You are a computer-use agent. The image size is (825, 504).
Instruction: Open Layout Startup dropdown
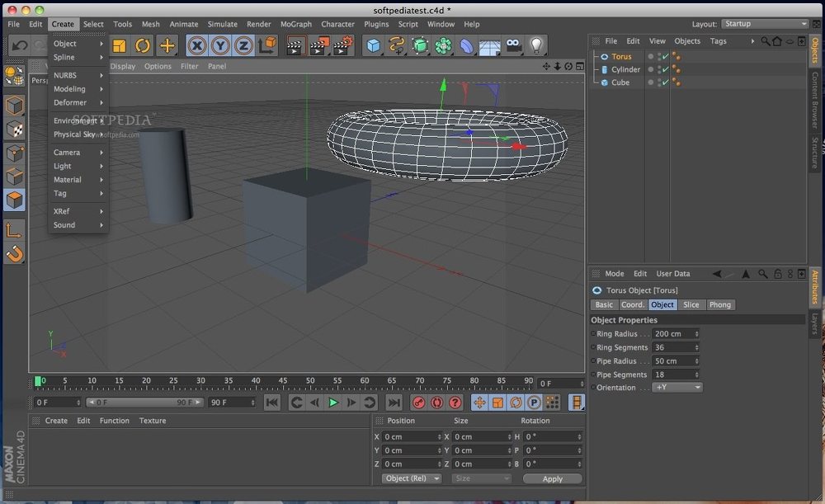765,24
